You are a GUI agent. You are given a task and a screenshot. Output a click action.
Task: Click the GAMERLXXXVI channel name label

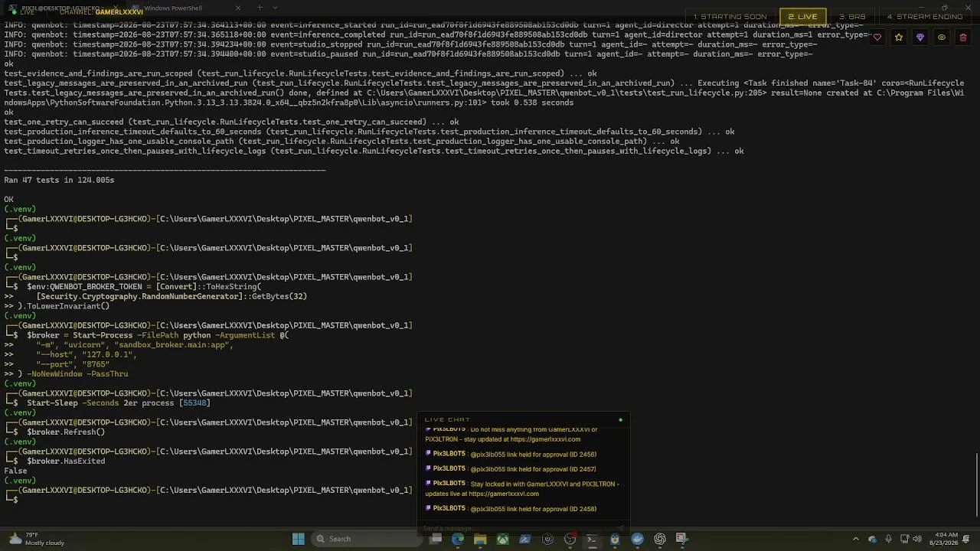pos(119,12)
